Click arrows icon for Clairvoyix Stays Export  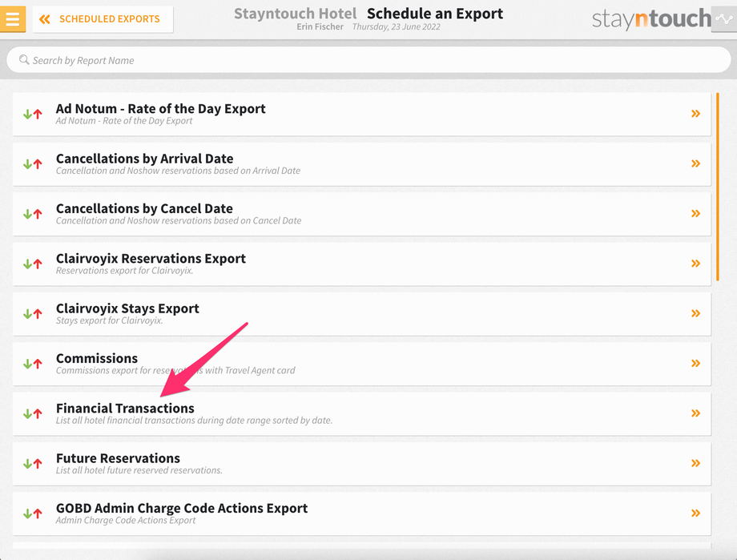(x=33, y=314)
